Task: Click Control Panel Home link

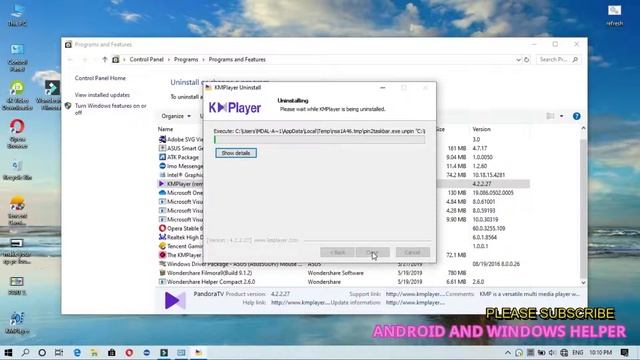Action: pos(100,78)
